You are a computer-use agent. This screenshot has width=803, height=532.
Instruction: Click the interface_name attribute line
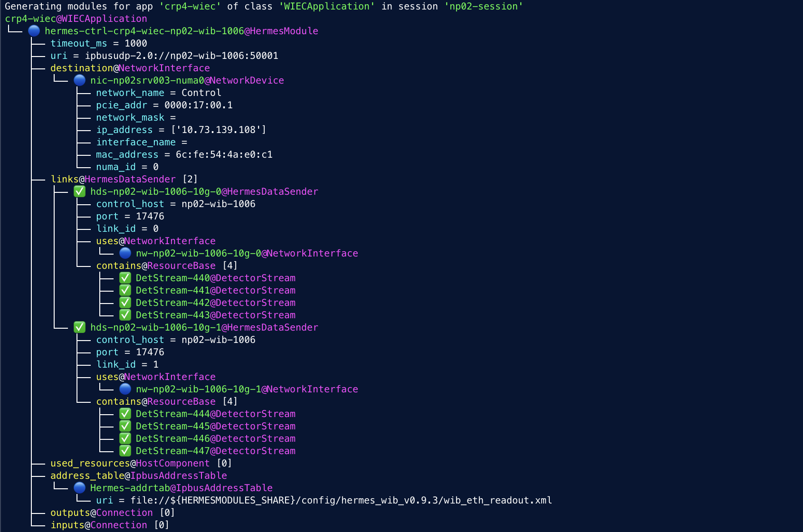tap(142, 142)
